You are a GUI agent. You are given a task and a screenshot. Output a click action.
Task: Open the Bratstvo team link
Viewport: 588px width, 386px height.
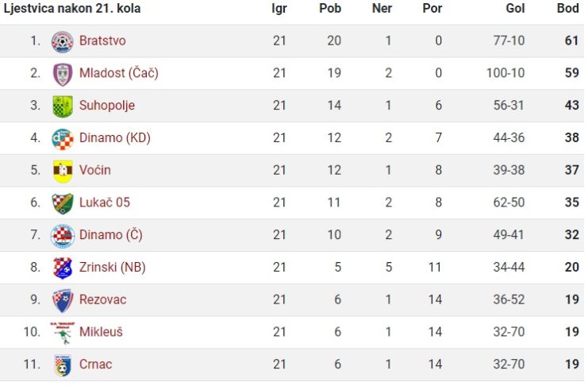(x=102, y=41)
